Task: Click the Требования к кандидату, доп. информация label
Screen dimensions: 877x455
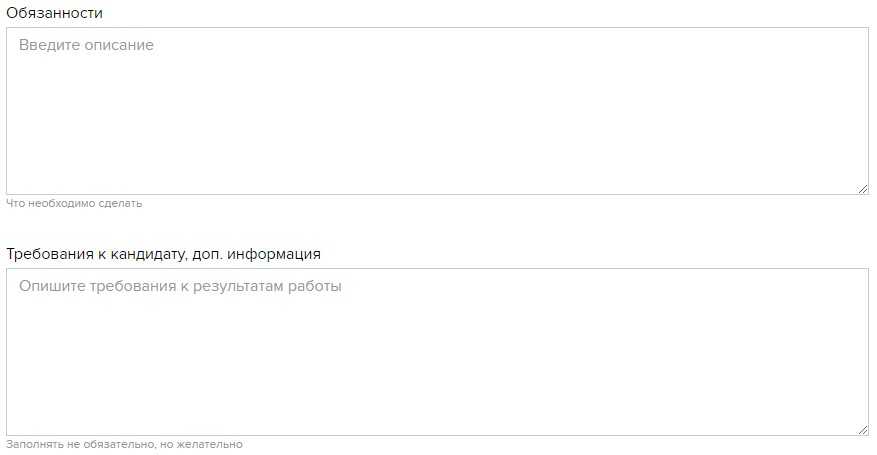Action: pos(163,254)
